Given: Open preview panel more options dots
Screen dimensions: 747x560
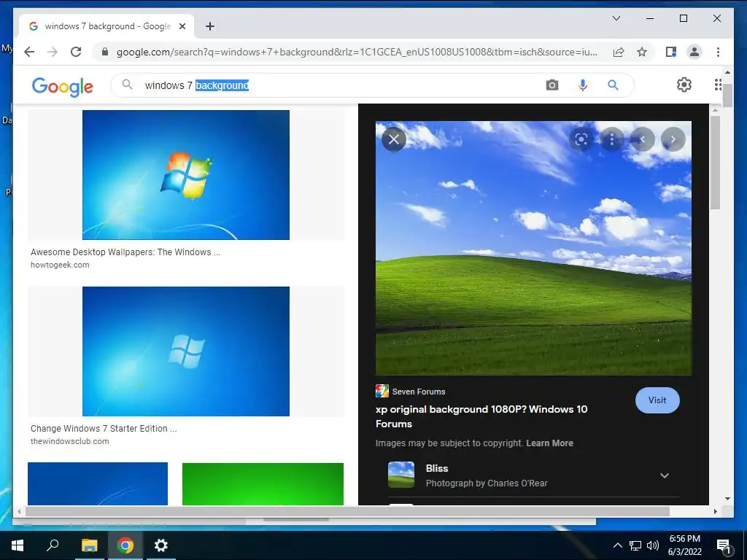Looking at the screenshot, I should pos(612,139).
